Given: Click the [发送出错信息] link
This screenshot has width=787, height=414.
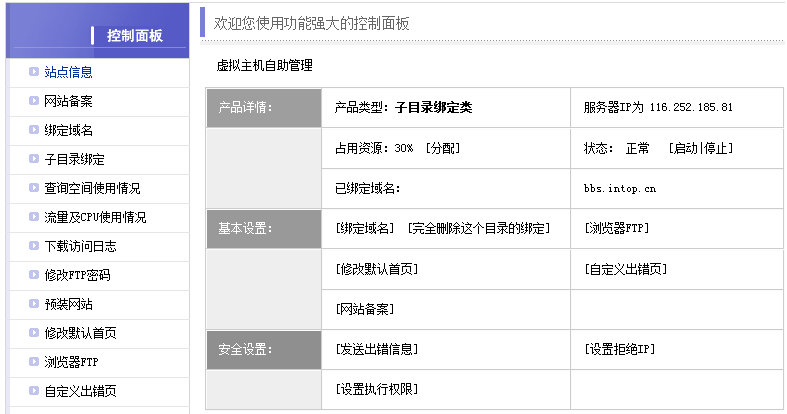Looking at the screenshot, I should click(x=376, y=349).
